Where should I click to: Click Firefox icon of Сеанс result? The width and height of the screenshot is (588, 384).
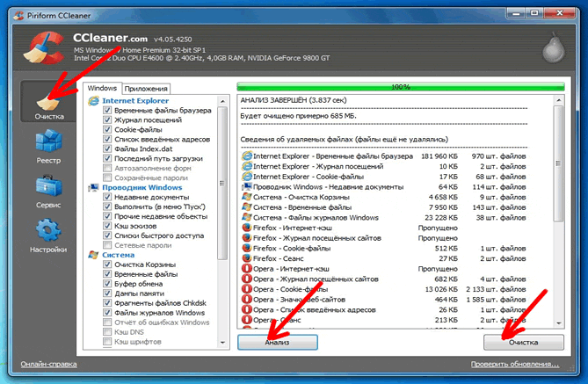(x=247, y=258)
